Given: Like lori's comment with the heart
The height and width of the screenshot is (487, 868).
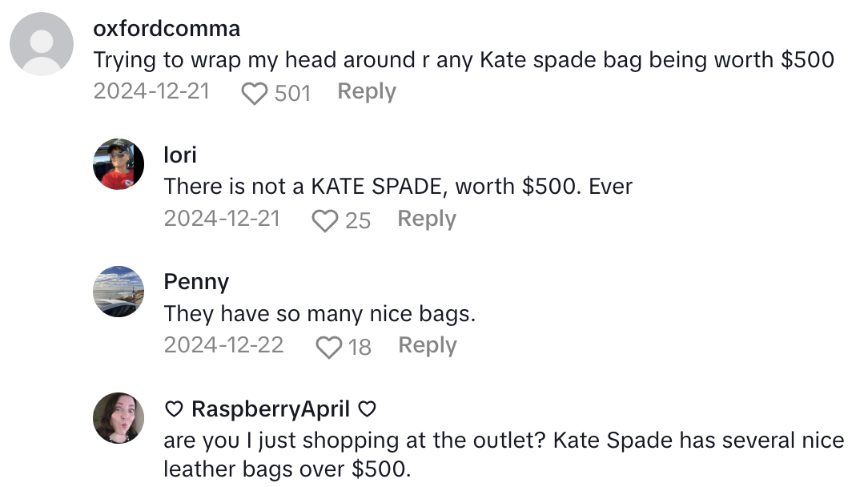Looking at the screenshot, I should coord(324,220).
